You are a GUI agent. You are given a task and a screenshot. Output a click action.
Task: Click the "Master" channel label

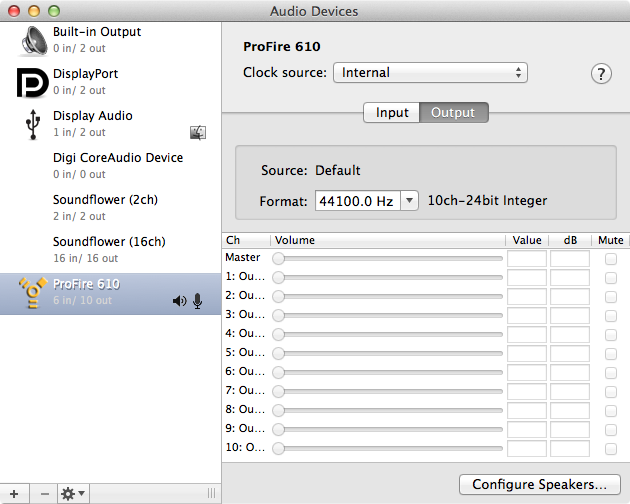[x=243, y=257]
